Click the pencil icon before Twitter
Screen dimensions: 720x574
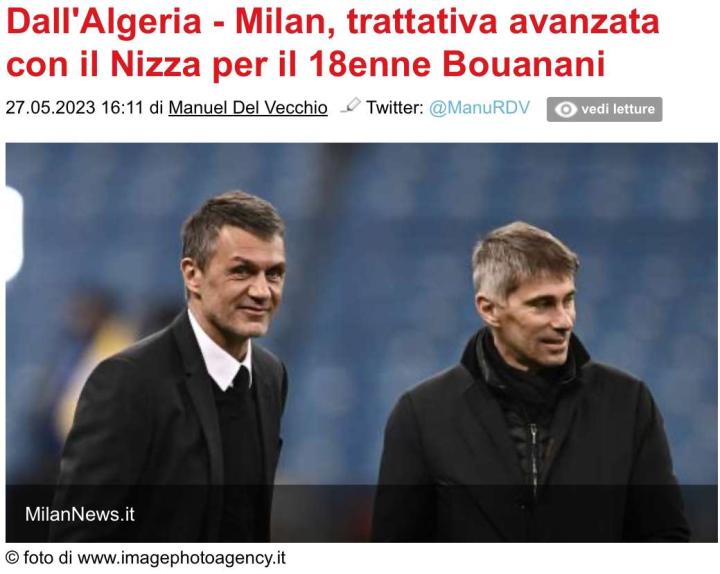tap(350, 106)
